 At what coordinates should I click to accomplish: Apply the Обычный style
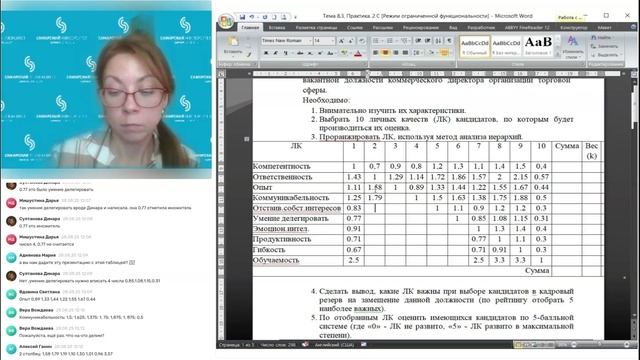pos(474,46)
